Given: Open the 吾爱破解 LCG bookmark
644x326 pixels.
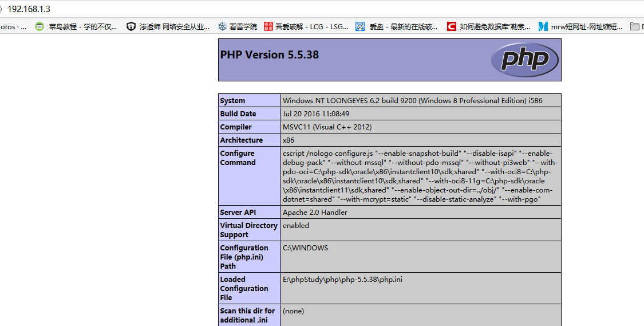Looking at the screenshot, I should 306,26.
